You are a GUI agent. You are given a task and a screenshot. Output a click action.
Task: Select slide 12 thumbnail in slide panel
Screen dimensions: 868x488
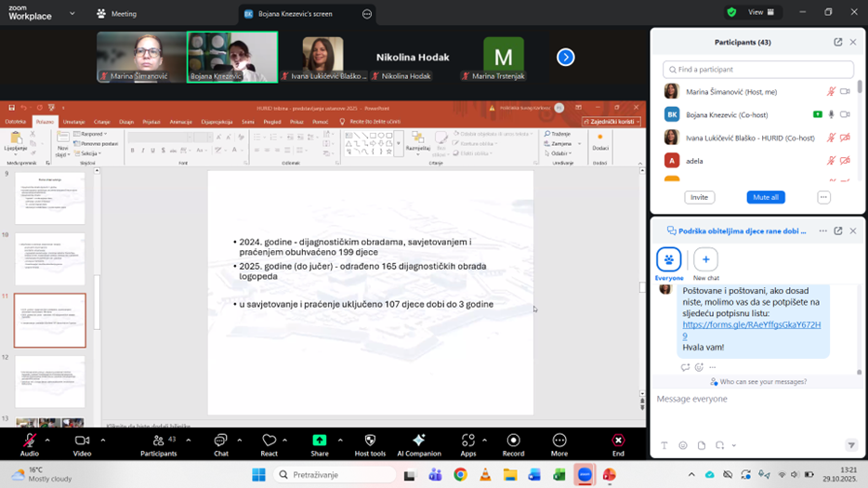[50, 381]
